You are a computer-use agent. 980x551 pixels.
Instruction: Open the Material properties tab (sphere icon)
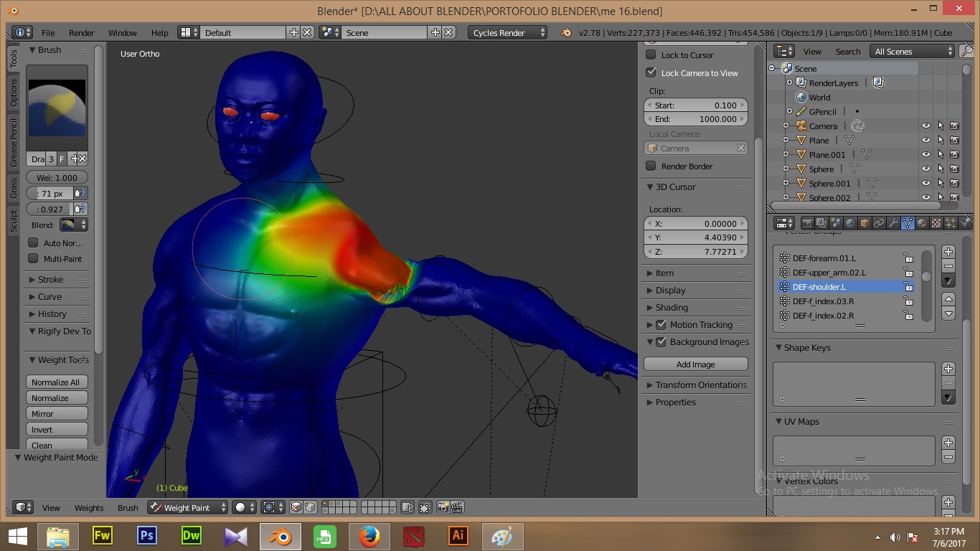[922, 223]
